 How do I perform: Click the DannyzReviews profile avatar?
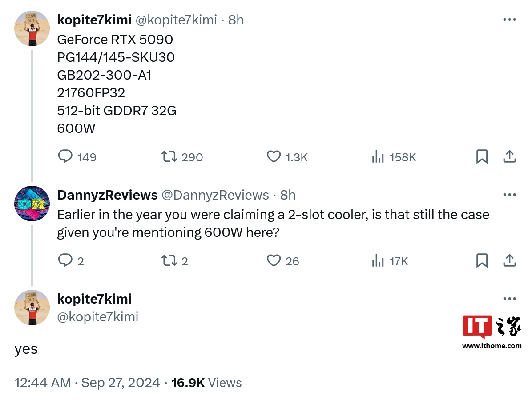click(32, 204)
